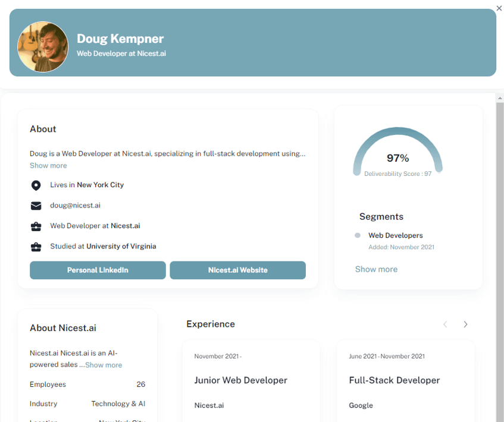The height and width of the screenshot is (422, 504).
Task: Select the Junior Web Developer experience card
Action: (251, 381)
